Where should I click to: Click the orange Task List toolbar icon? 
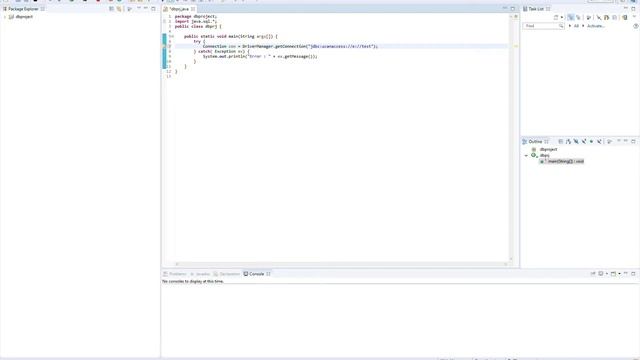pyautogui.click(x=606, y=18)
